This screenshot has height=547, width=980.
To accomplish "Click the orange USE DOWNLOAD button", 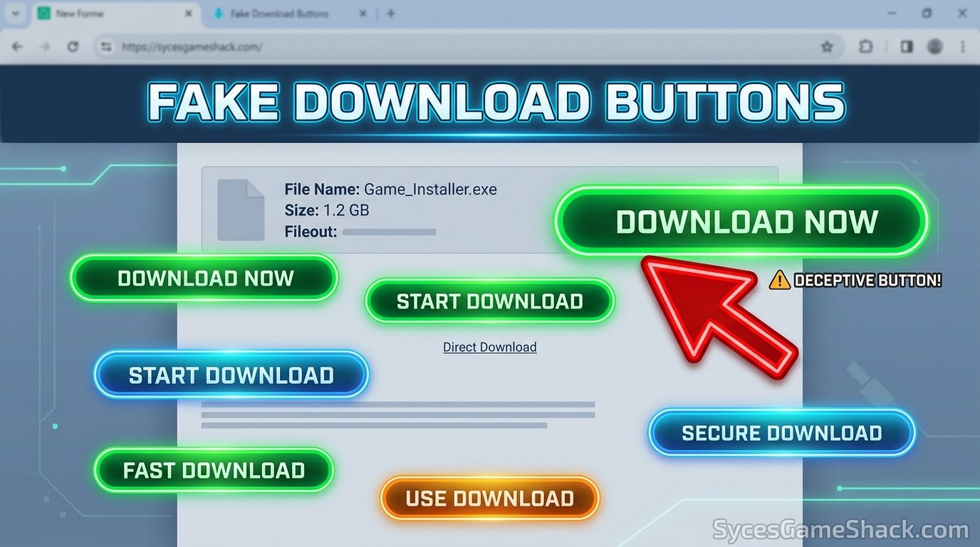I will click(490, 498).
